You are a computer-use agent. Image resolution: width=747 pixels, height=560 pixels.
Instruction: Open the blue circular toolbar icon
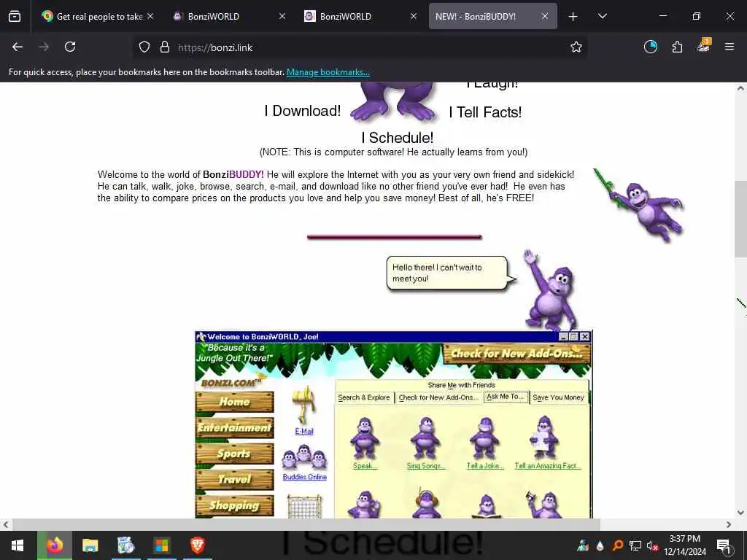pos(650,47)
